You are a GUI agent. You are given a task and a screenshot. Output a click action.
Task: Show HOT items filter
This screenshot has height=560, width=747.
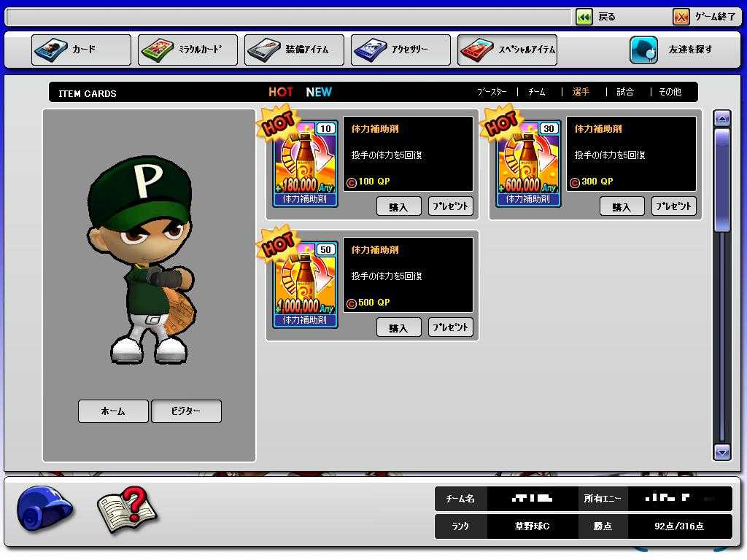tap(281, 92)
